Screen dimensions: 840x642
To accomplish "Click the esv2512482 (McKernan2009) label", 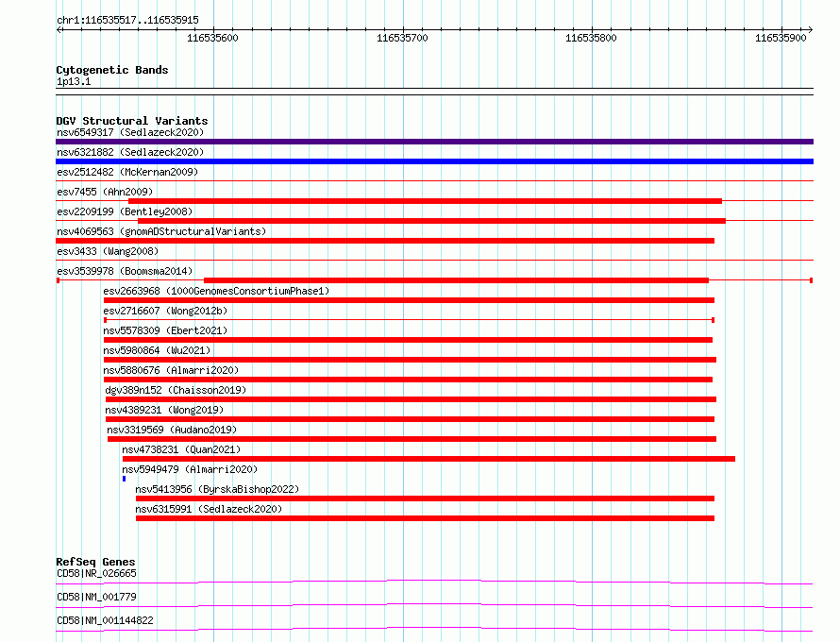I will click(127, 172).
